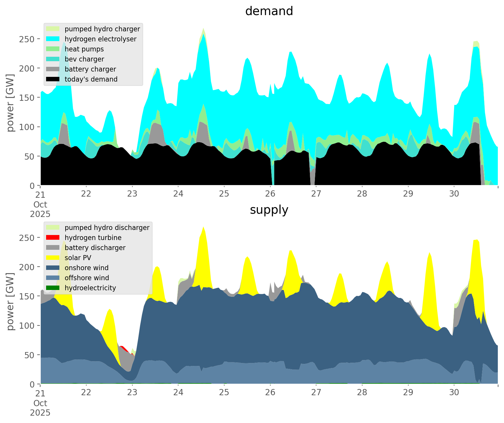
Task: Click the green hydroelectricity legend swatch
Action: tap(53, 288)
